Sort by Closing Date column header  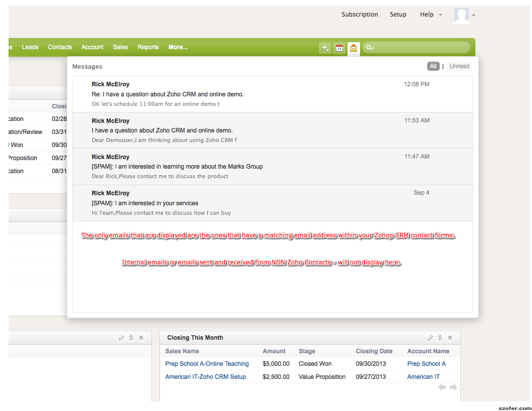point(374,351)
